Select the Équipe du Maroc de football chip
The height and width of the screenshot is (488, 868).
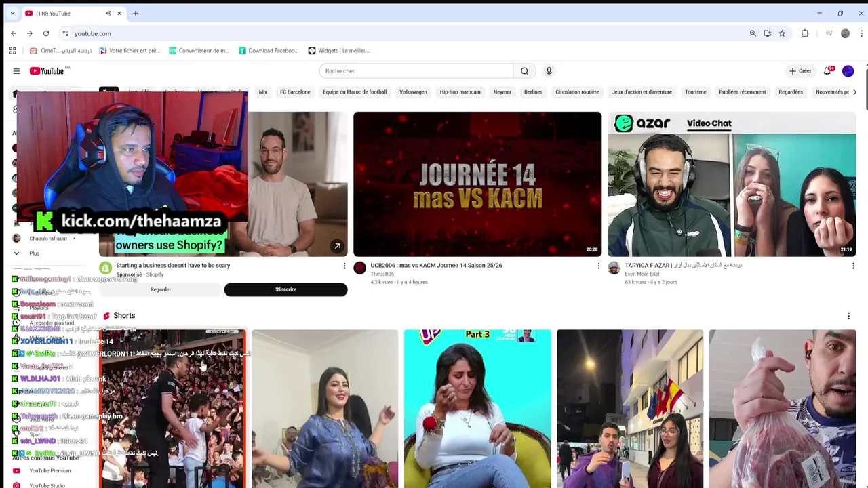click(355, 92)
